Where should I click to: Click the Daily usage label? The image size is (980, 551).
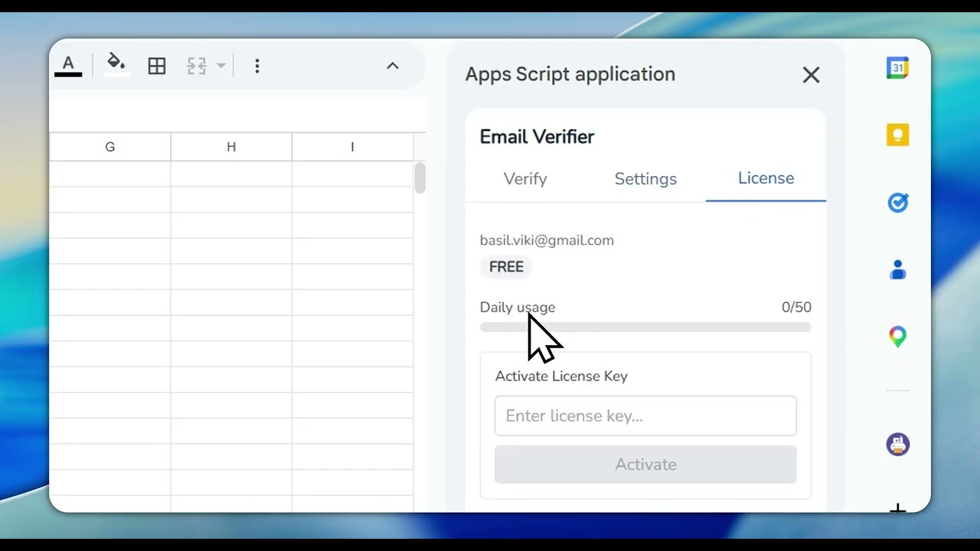518,307
